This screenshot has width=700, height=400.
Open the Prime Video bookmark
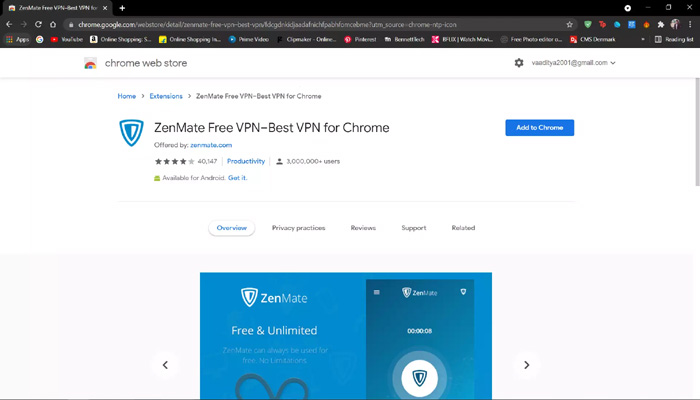pyautogui.click(x=249, y=39)
